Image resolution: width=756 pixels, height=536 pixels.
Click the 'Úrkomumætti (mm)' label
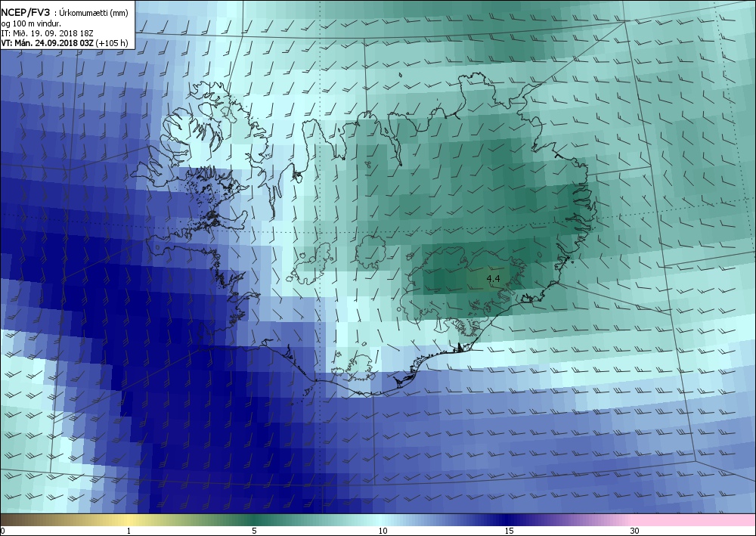pos(94,13)
